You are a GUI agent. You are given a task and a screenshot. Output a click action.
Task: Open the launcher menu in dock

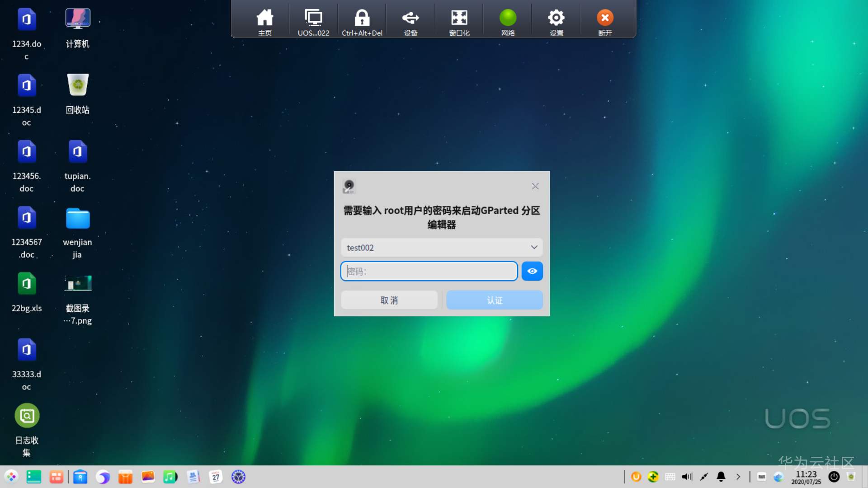click(11, 477)
